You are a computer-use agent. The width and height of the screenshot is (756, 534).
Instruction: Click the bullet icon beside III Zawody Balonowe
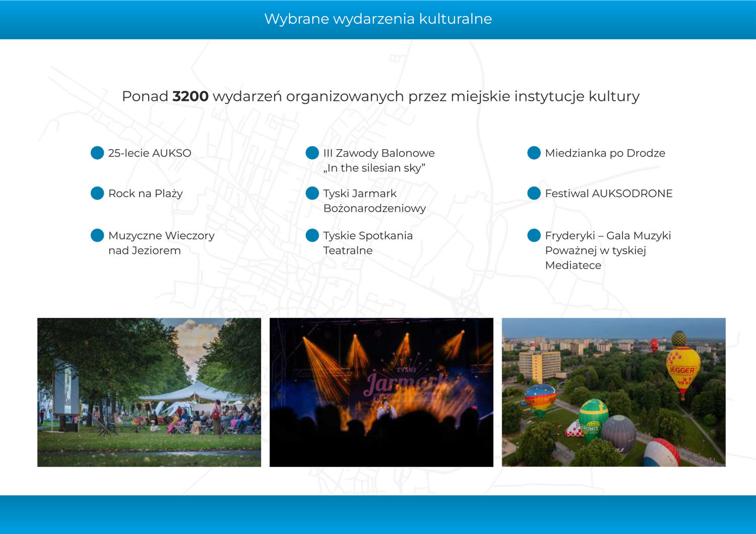point(312,153)
